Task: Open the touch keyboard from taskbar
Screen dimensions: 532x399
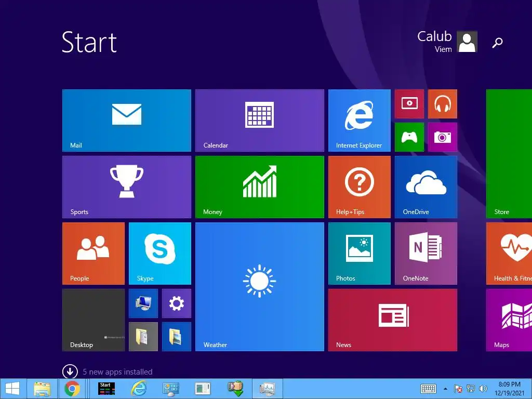Action: (x=428, y=389)
